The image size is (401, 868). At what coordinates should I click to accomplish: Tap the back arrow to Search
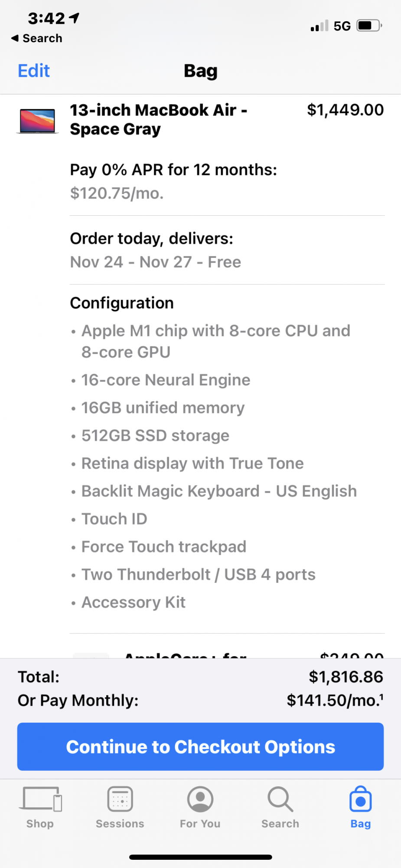[15, 38]
